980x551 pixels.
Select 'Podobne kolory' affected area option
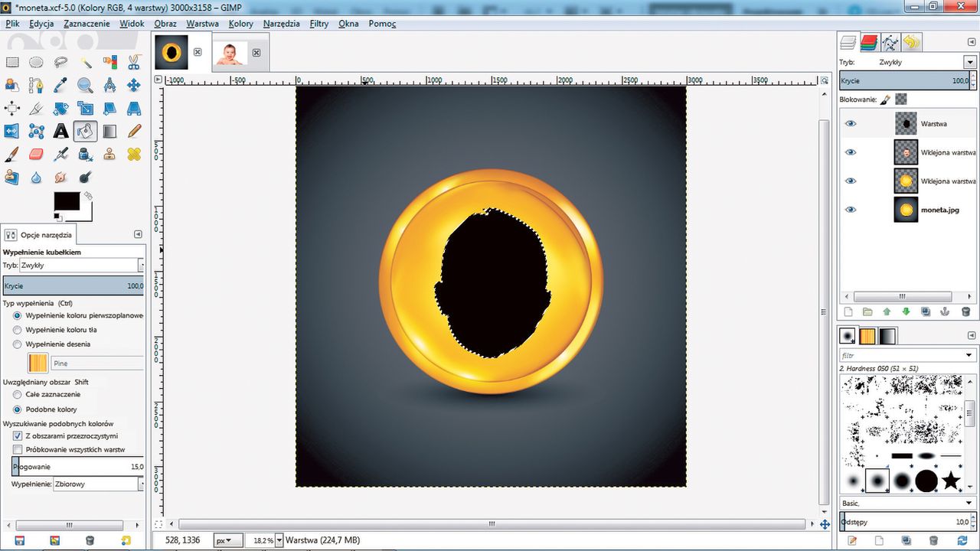click(18, 409)
